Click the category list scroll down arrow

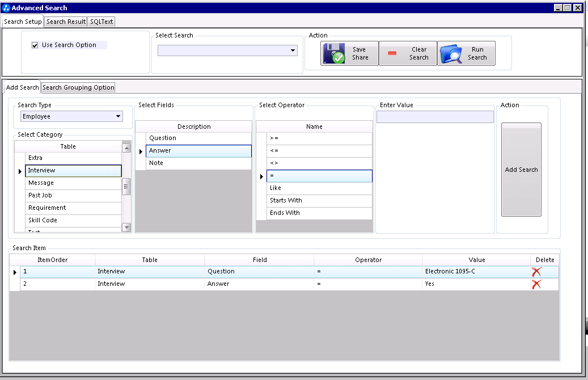(127, 227)
